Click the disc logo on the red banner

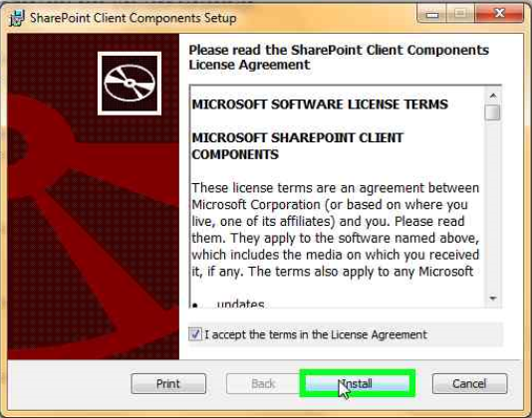click(x=130, y=84)
